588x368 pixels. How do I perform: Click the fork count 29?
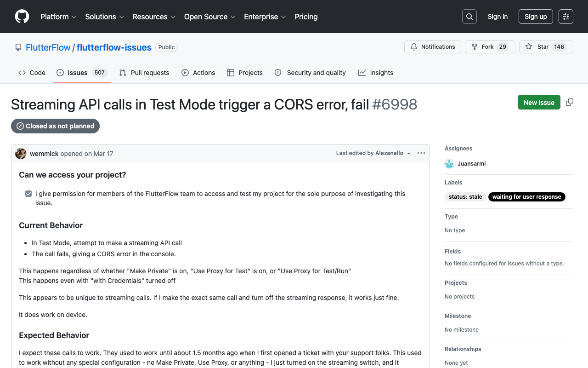pyautogui.click(x=503, y=47)
